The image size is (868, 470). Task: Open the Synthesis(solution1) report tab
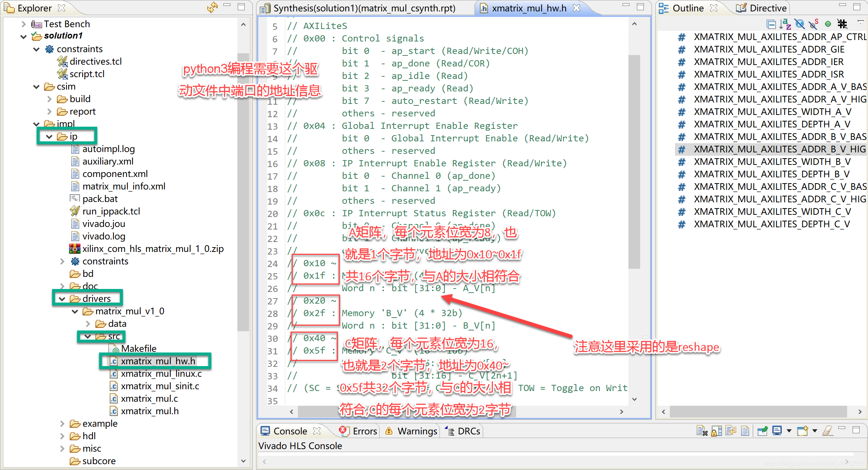358,8
